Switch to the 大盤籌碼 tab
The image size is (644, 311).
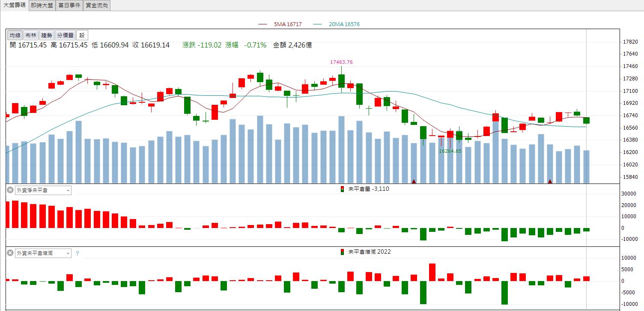(15, 5)
